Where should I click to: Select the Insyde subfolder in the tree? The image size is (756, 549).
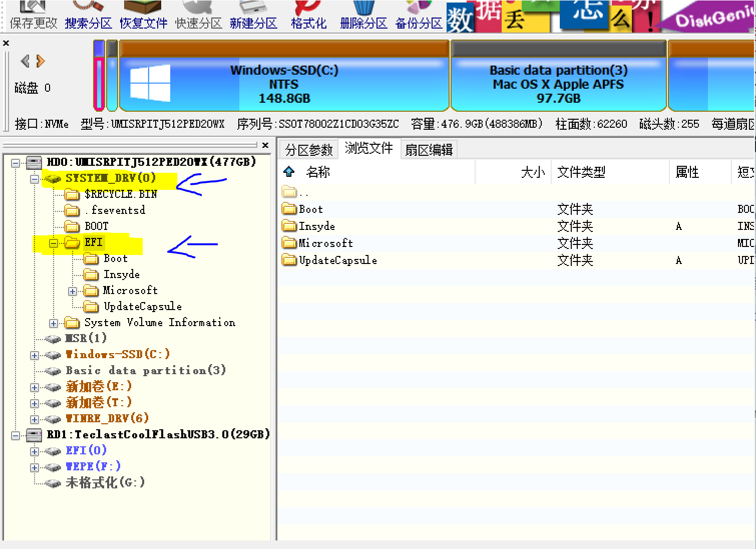[122, 274]
